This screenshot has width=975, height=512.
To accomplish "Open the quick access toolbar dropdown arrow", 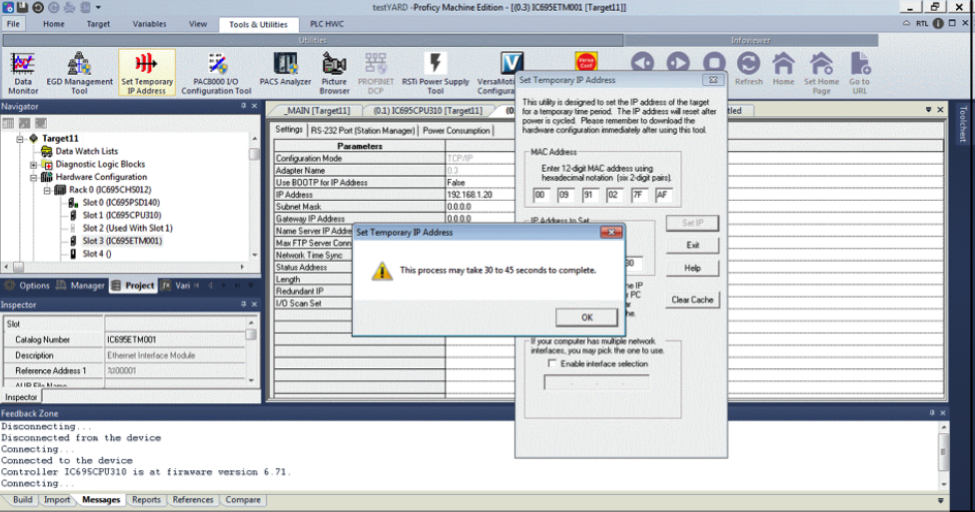I will click(x=98, y=7).
